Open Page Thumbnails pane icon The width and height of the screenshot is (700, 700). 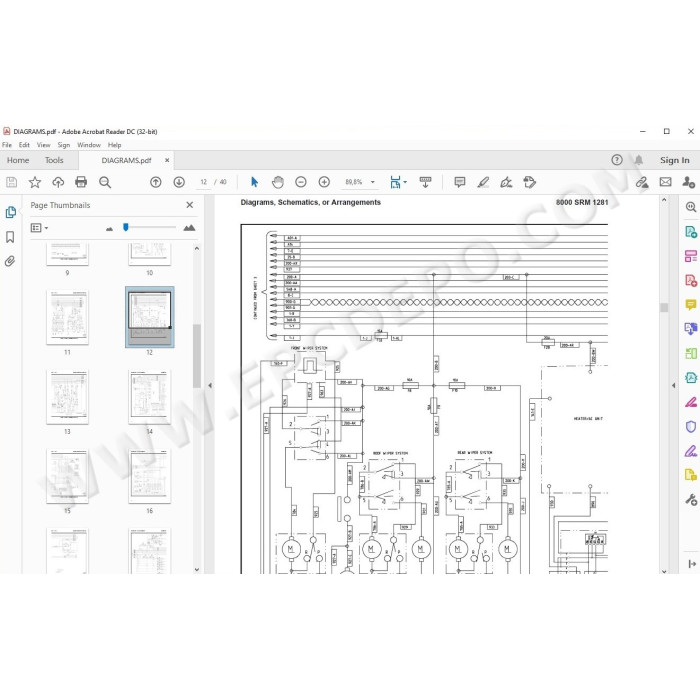[x=11, y=212]
